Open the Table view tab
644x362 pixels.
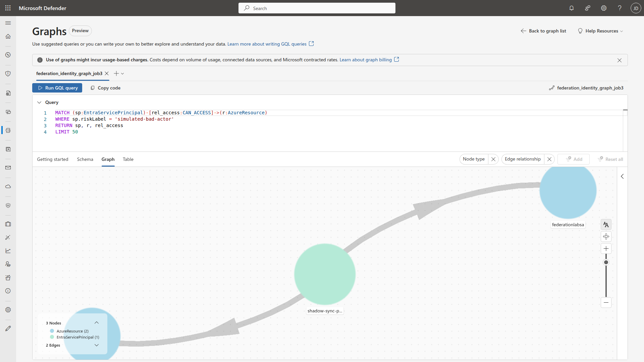tap(128, 159)
